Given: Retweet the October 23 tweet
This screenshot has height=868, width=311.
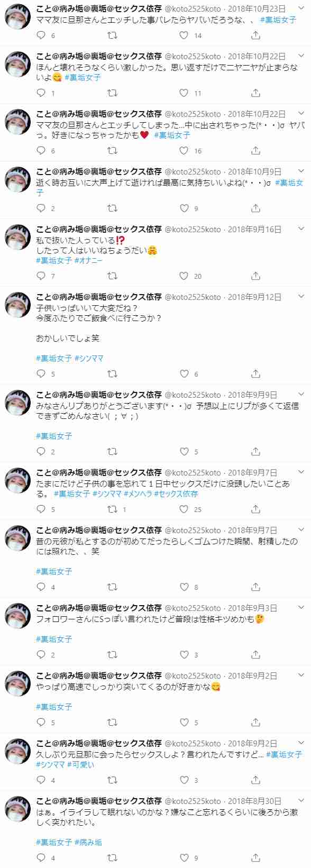Looking at the screenshot, I should 112,35.
